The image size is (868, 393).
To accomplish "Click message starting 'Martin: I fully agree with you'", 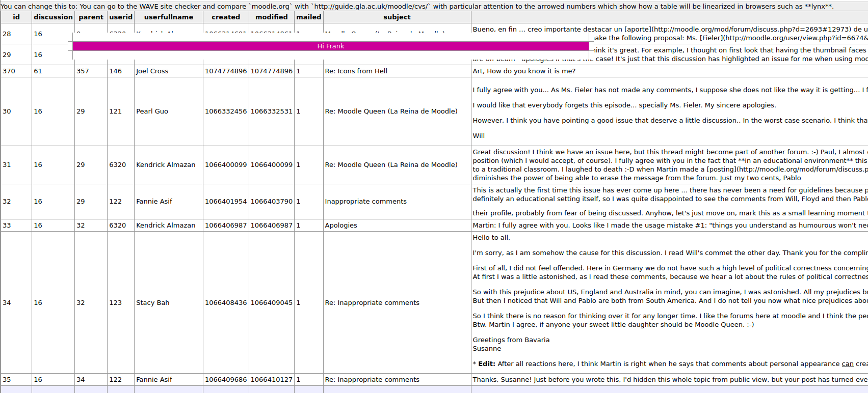I will [x=670, y=225].
